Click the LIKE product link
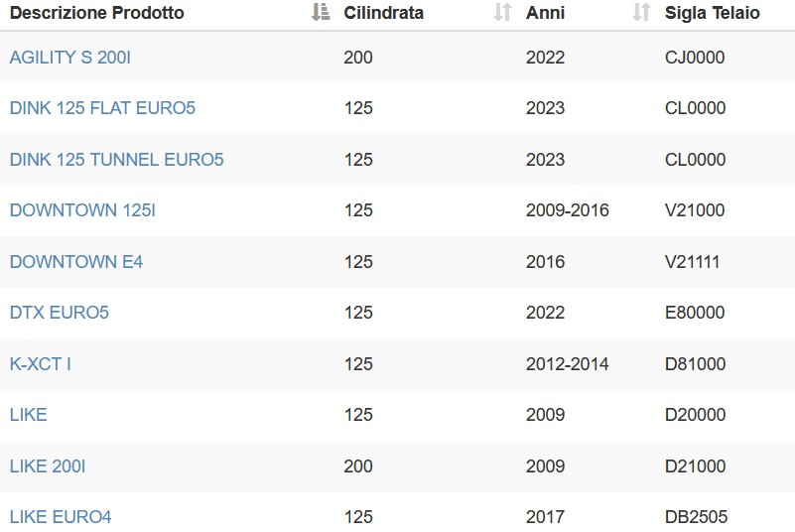 click(29, 415)
